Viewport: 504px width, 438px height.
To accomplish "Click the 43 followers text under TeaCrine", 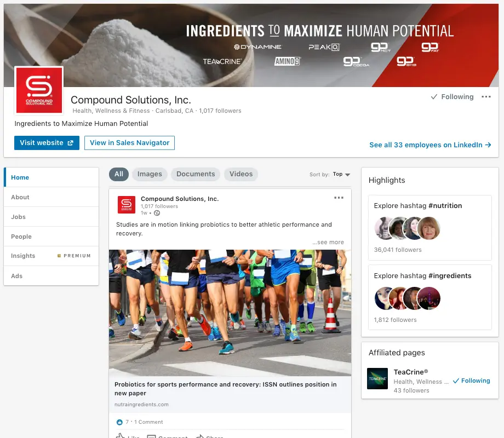I will (x=411, y=390).
